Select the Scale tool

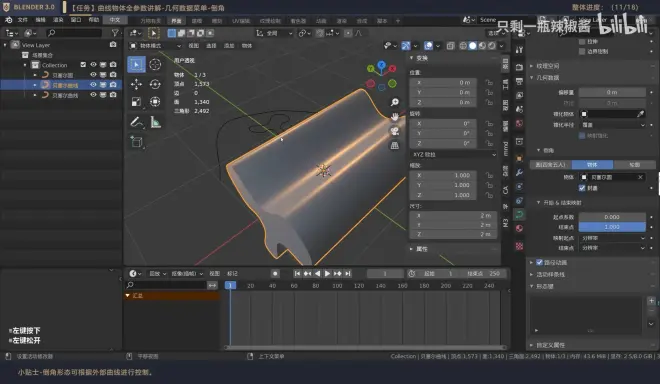click(136, 102)
